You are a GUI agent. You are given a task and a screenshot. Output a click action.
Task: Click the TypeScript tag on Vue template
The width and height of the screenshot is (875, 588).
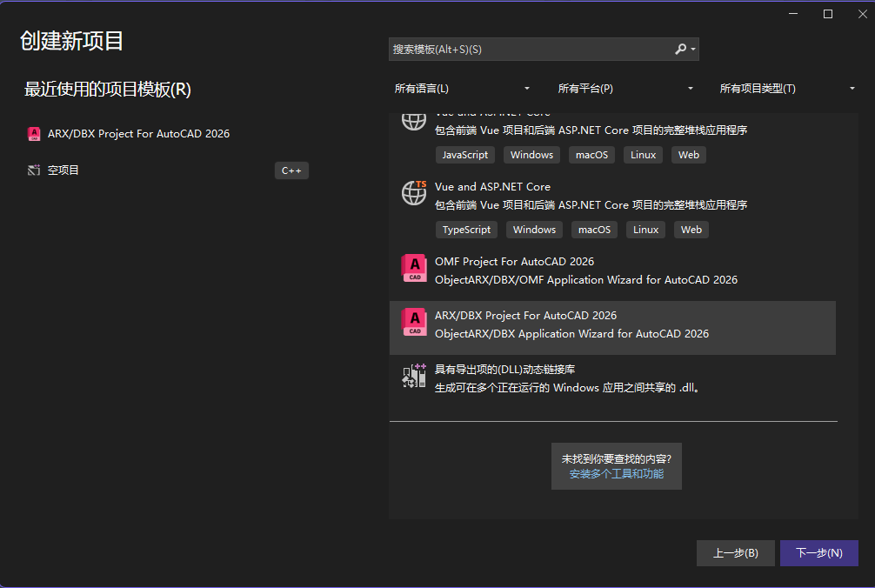pyautogui.click(x=466, y=230)
